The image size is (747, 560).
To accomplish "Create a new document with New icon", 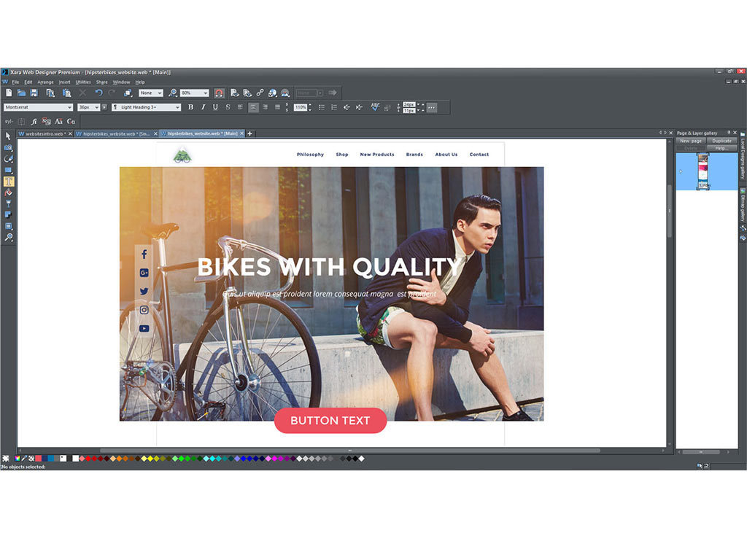I will pos(9,93).
